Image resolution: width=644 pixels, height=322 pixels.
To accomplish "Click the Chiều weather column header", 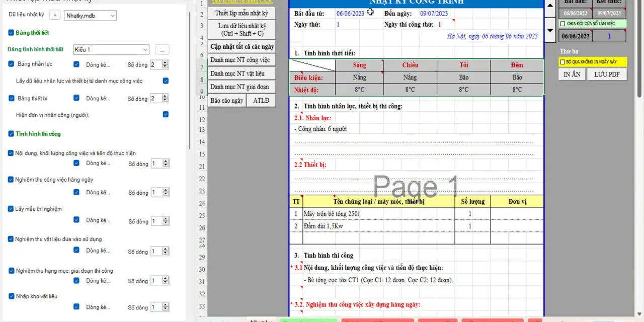I will coord(410,65).
